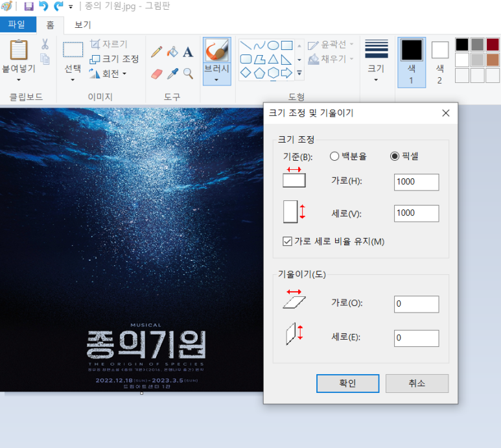Click the 가로(O) skew input field
This screenshot has width=501, height=448.
click(416, 304)
